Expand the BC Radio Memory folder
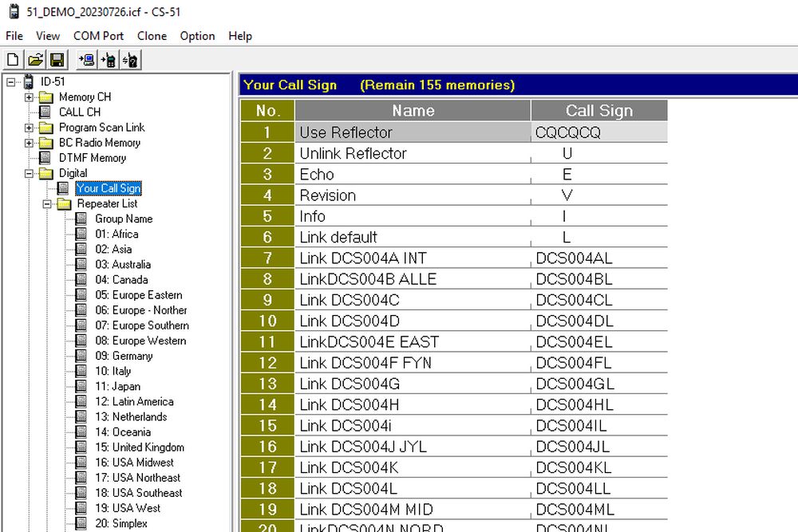 coord(29,143)
